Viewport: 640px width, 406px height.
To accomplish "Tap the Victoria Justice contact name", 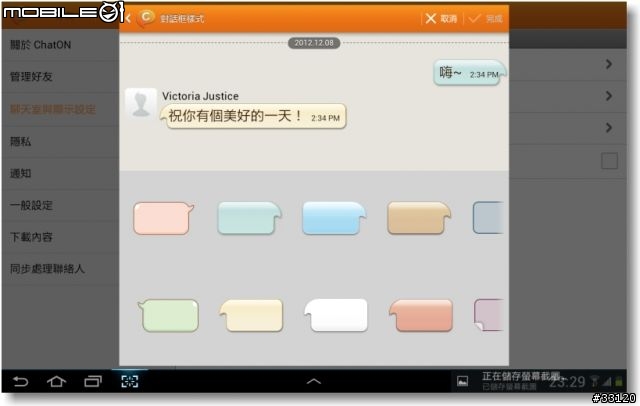I will coord(200,96).
